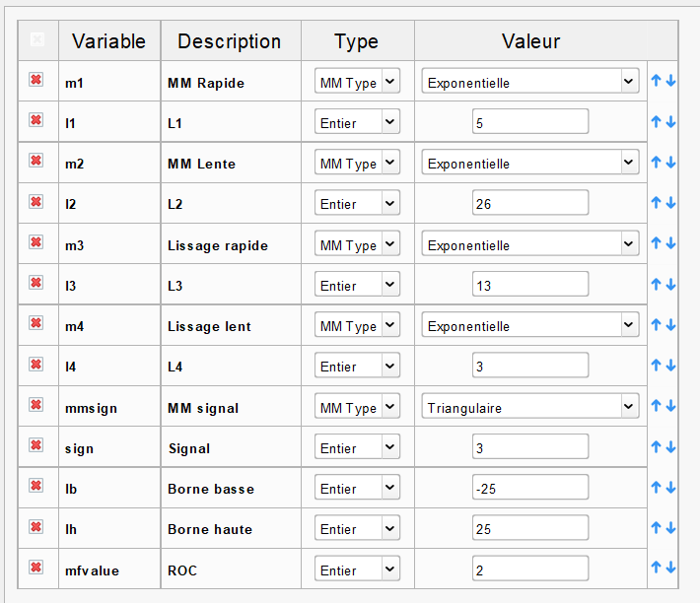Click the Valeur column header
This screenshot has width=700, height=603.
[x=530, y=41]
